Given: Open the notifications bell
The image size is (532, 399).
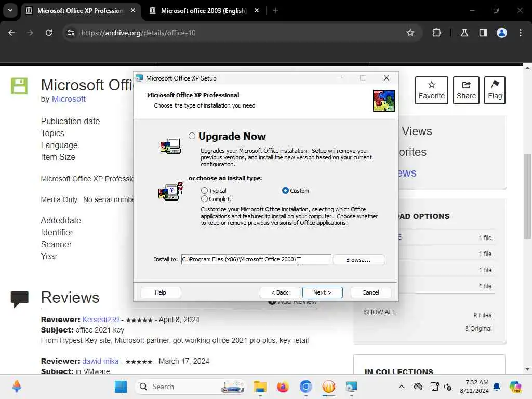Looking at the screenshot, I should click(x=497, y=387).
